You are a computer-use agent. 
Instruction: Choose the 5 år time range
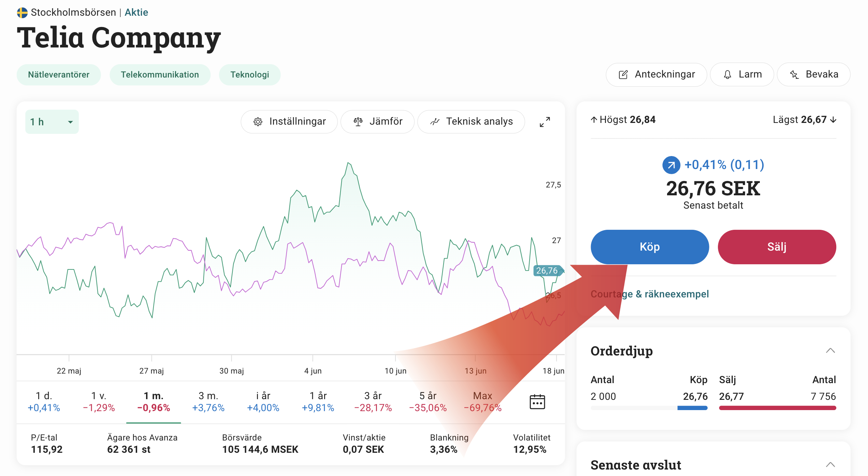[x=428, y=402]
